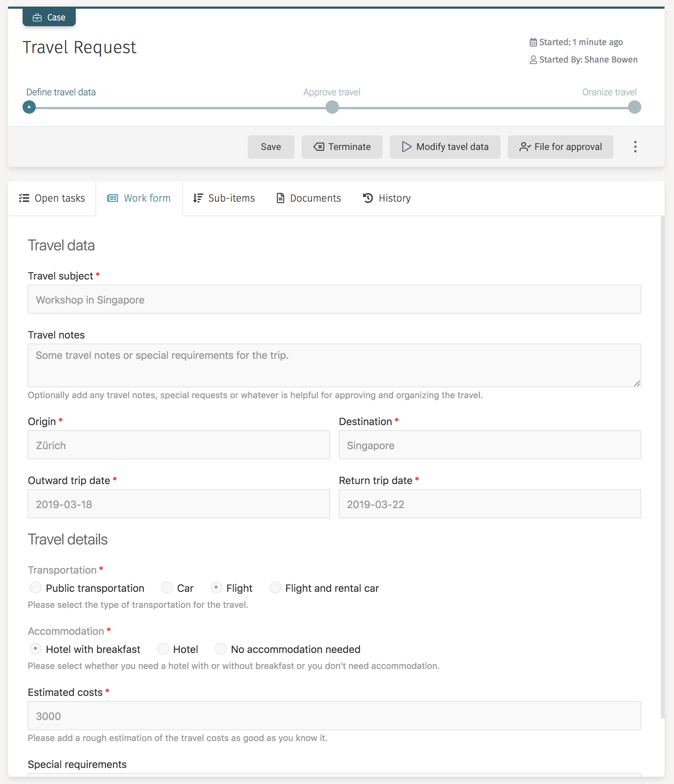
Task: Go to the Documents tab
Action: pos(308,198)
